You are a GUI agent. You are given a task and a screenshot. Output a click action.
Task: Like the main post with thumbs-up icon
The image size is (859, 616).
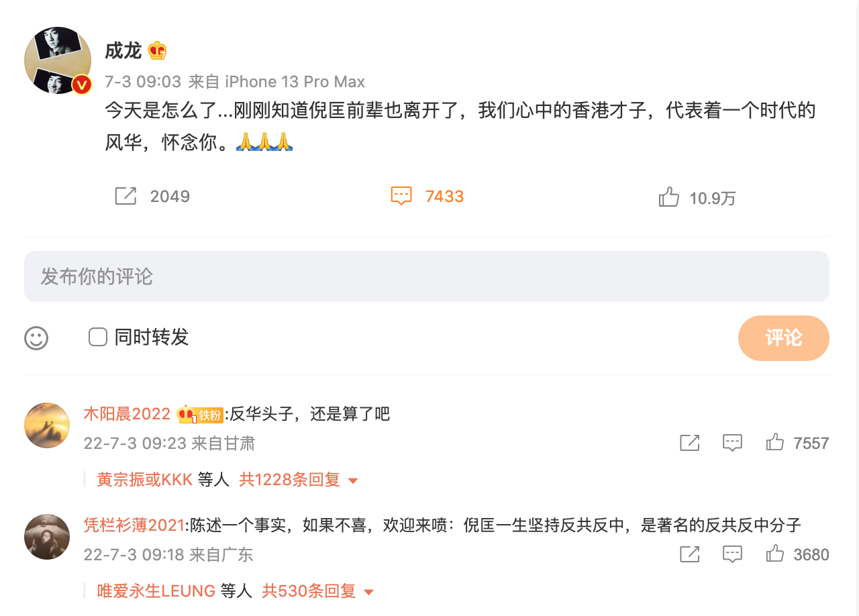[x=668, y=197]
